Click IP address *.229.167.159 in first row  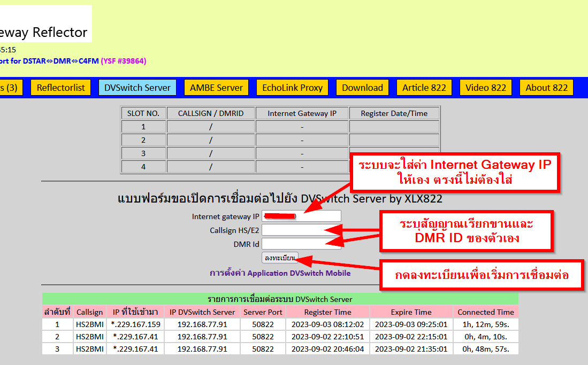135,324
